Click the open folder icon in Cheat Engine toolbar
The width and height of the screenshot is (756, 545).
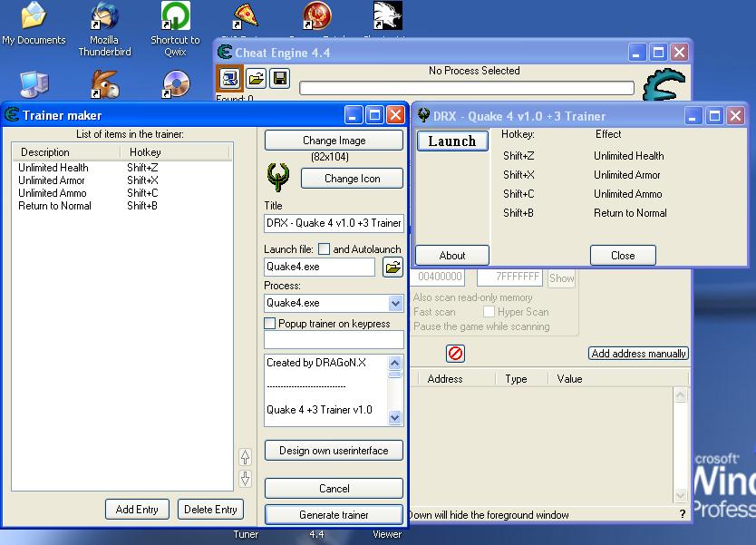coord(256,78)
